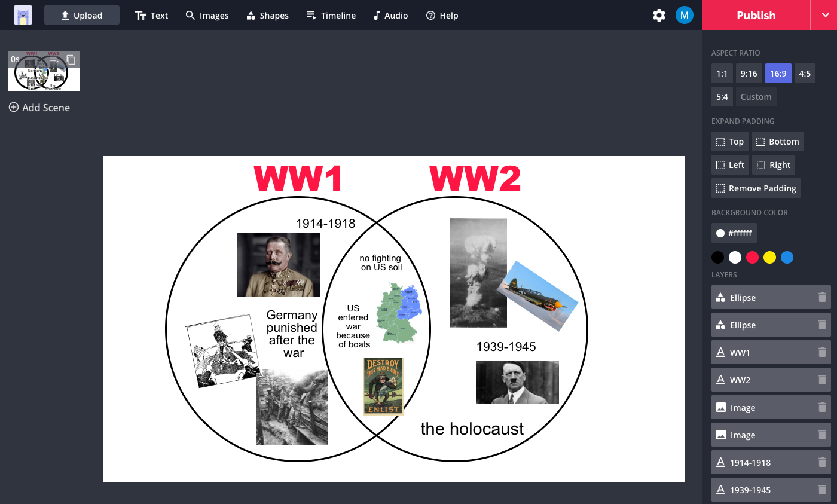Pick the white swatch in the color row

(x=735, y=258)
